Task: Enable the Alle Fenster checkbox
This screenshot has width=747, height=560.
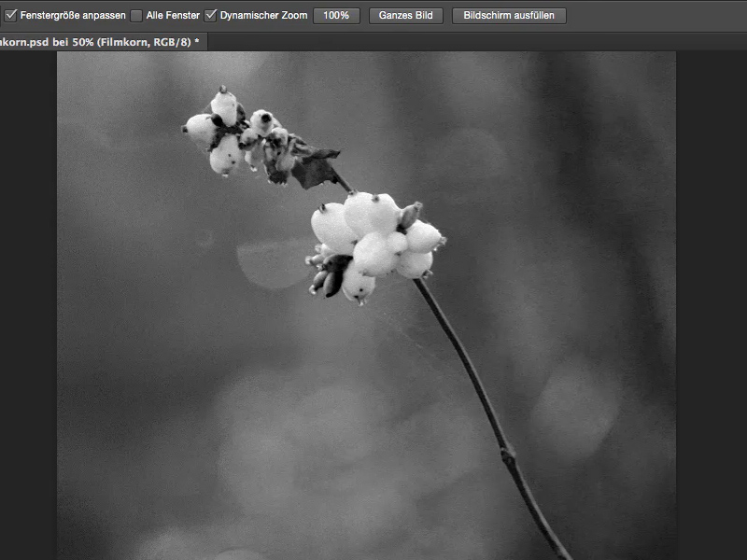Action: 136,15
